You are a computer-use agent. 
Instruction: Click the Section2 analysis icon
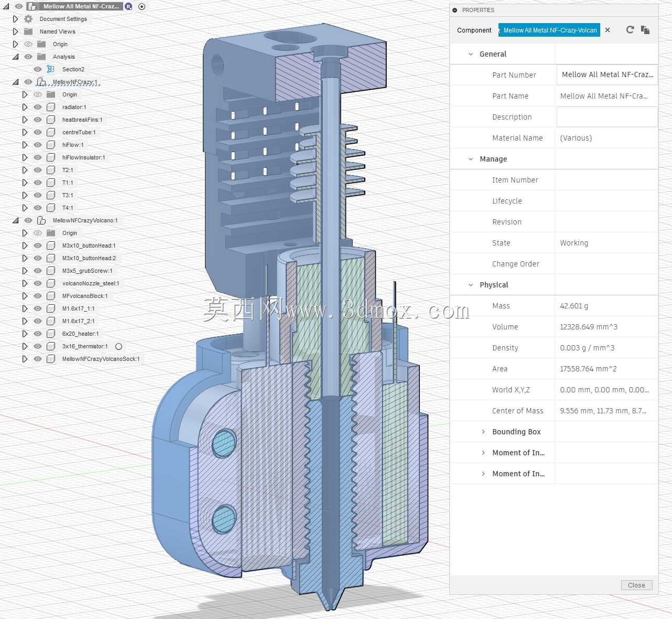(x=51, y=69)
